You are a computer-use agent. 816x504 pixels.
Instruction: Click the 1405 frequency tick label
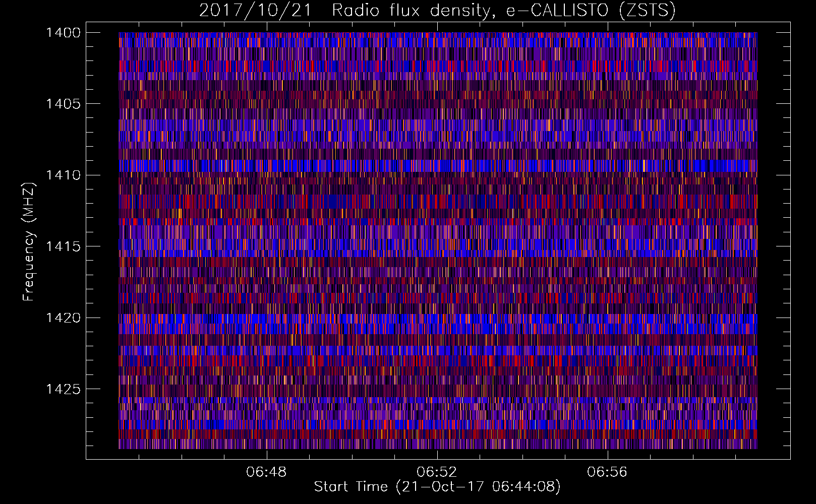tap(63, 104)
